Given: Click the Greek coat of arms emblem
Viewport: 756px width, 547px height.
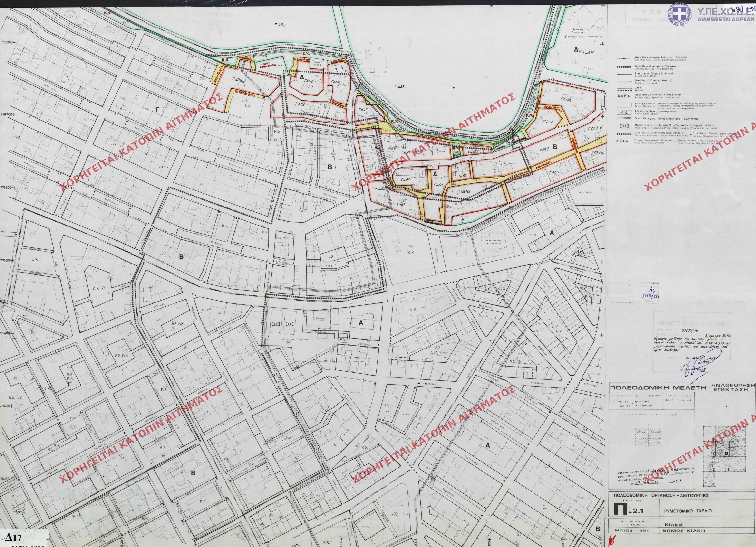Looking at the screenshot, I should coord(682,14).
